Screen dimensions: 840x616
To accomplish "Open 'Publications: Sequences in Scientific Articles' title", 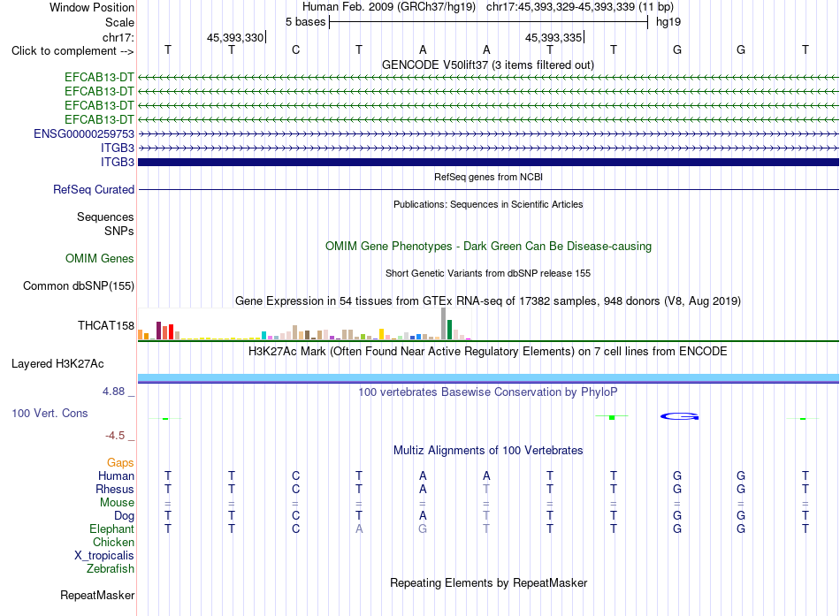I will click(x=488, y=204).
